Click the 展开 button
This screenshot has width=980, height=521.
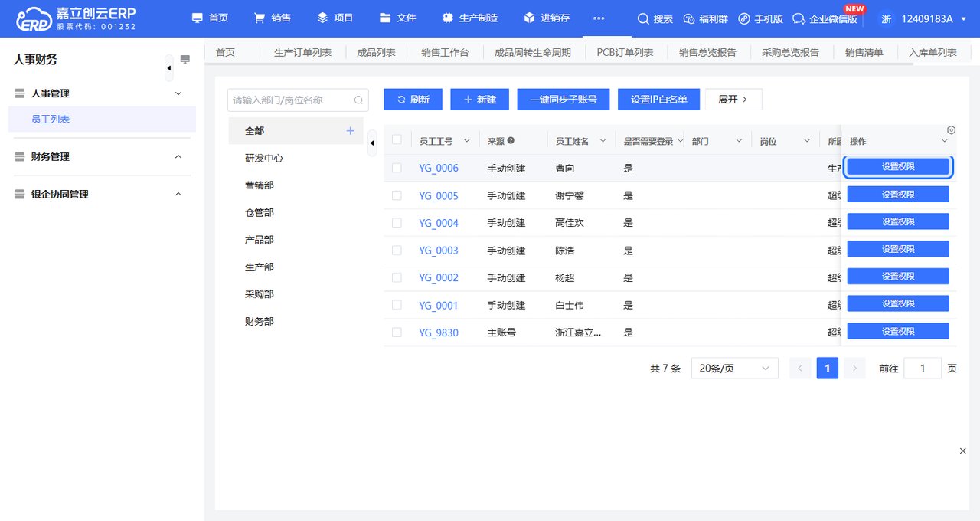click(x=733, y=100)
